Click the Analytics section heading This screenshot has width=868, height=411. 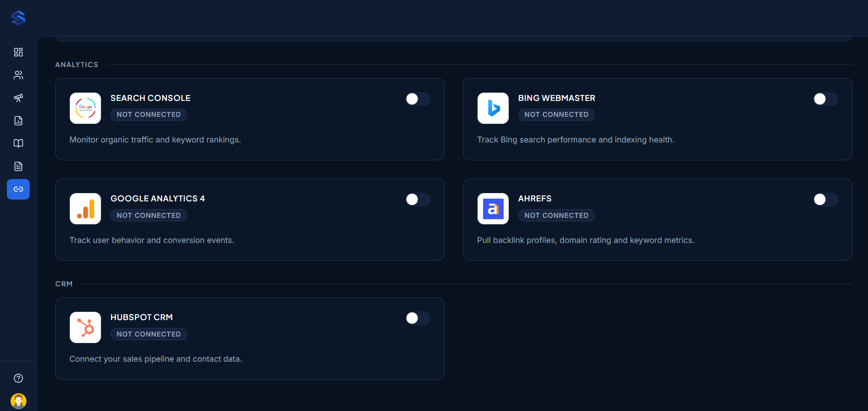[x=77, y=65]
